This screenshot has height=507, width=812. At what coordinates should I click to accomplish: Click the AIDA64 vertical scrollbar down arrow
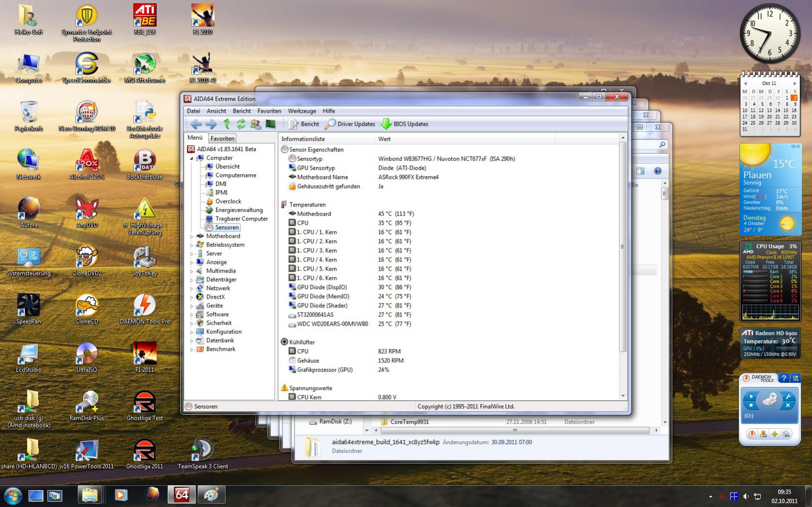[x=623, y=396]
